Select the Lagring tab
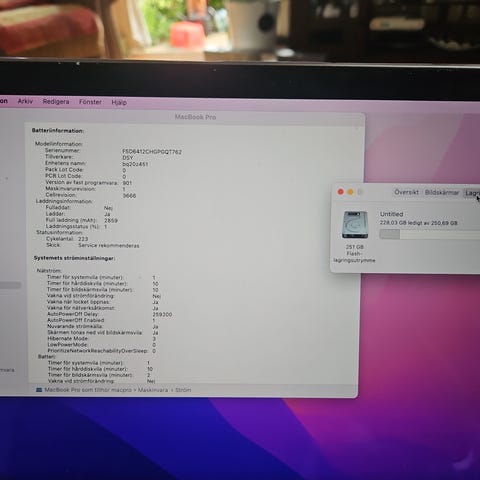Image resolution: width=480 pixels, height=480 pixels. (472, 193)
